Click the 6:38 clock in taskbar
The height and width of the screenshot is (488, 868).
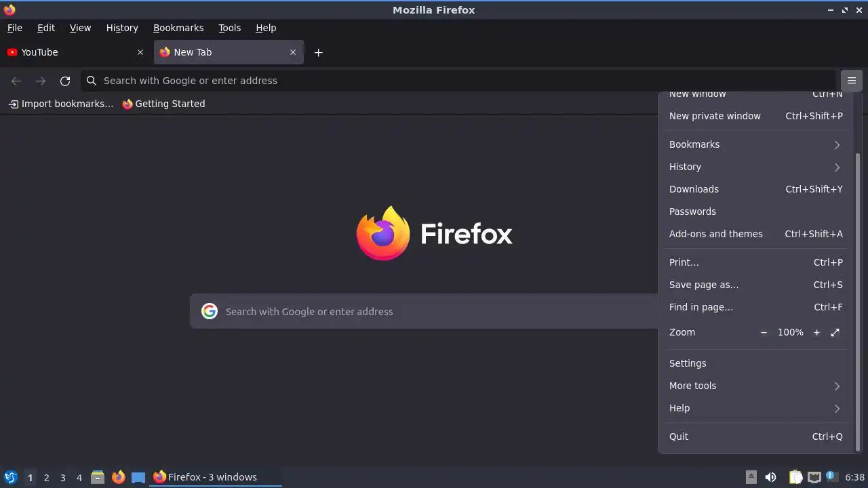[x=854, y=477]
